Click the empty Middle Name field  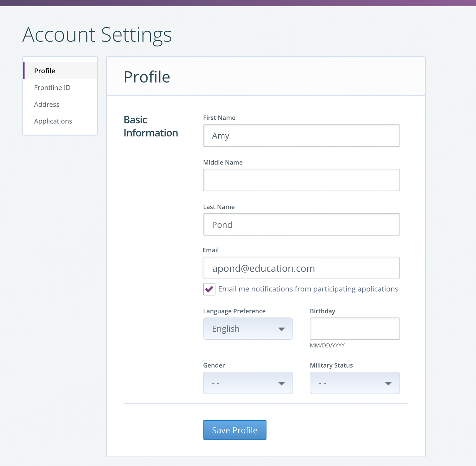[x=301, y=180]
